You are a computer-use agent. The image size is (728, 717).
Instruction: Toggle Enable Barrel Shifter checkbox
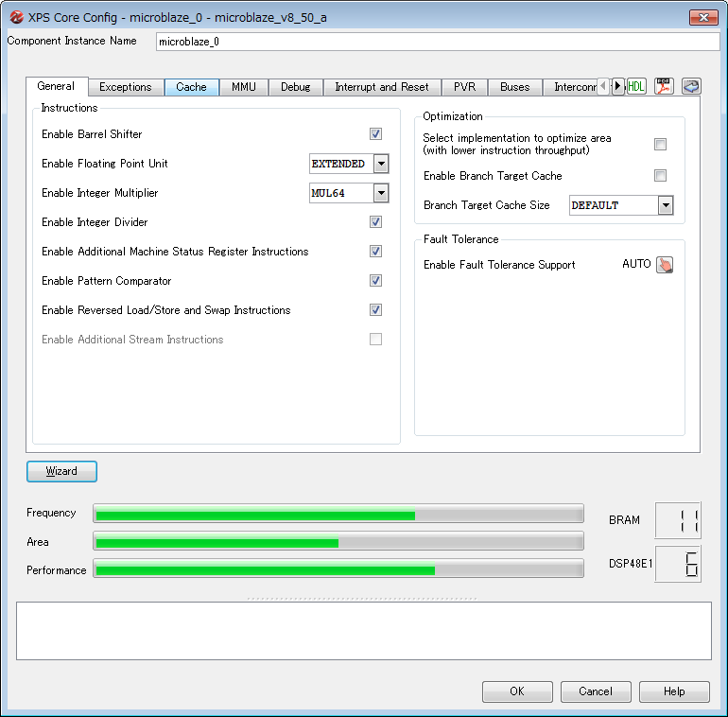coord(375,134)
